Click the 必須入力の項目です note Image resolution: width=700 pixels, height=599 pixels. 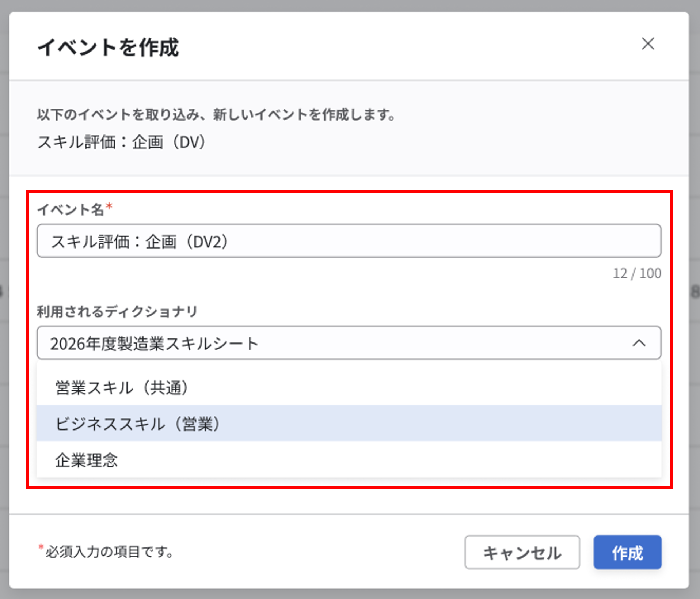[x=109, y=552]
